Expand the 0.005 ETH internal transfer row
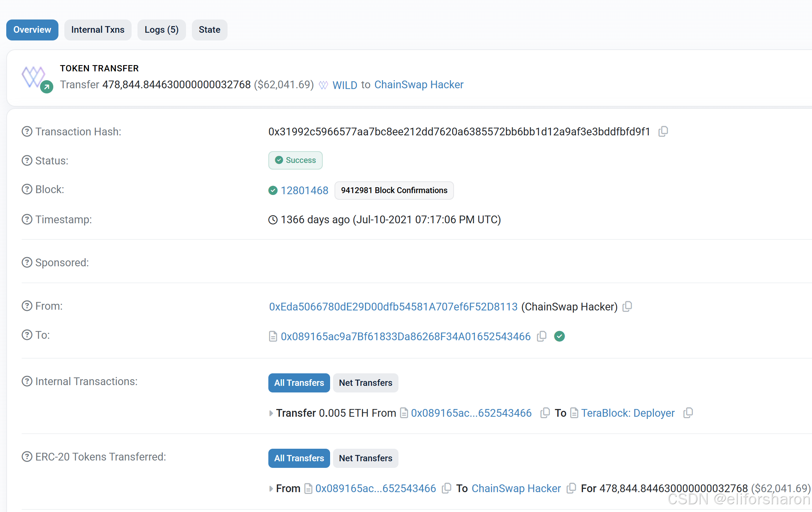Screen dimensions: 812x512 (x=271, y=413)
